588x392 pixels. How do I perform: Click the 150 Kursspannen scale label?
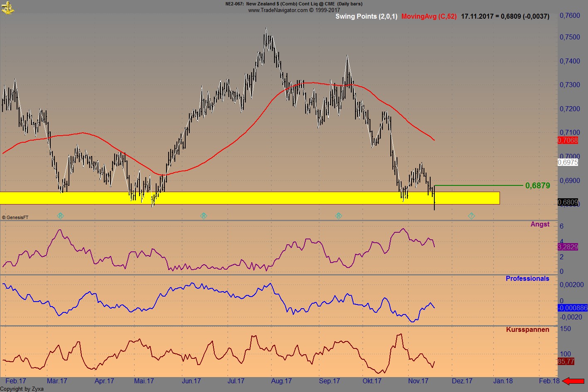[565, 329]
